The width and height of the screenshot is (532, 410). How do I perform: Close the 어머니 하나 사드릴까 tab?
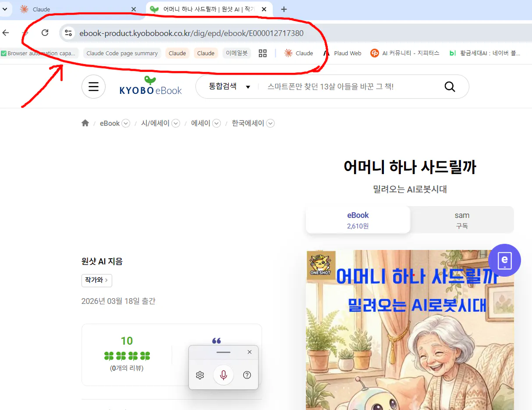point(264,9)
